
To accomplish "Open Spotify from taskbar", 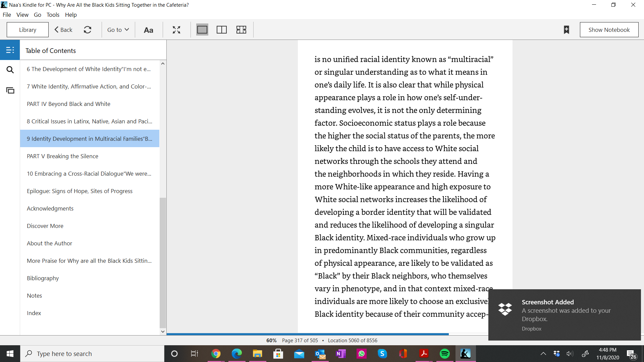I will tap(445, 354).
